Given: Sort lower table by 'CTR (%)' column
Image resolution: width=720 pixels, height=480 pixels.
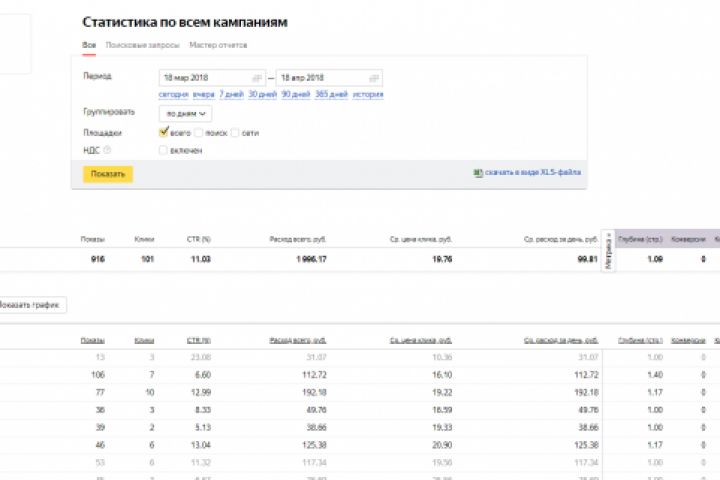Looking at the screenshot, I should (x=199, y=340).
